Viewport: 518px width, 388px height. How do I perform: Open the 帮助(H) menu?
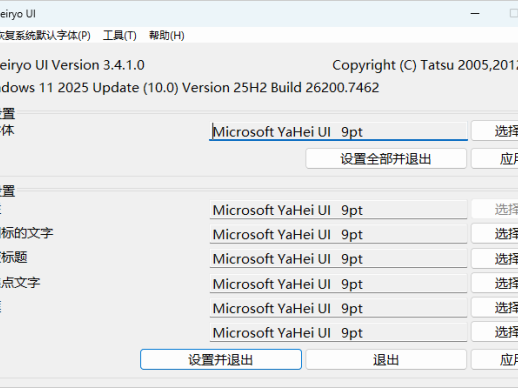[x=167, y=35]
